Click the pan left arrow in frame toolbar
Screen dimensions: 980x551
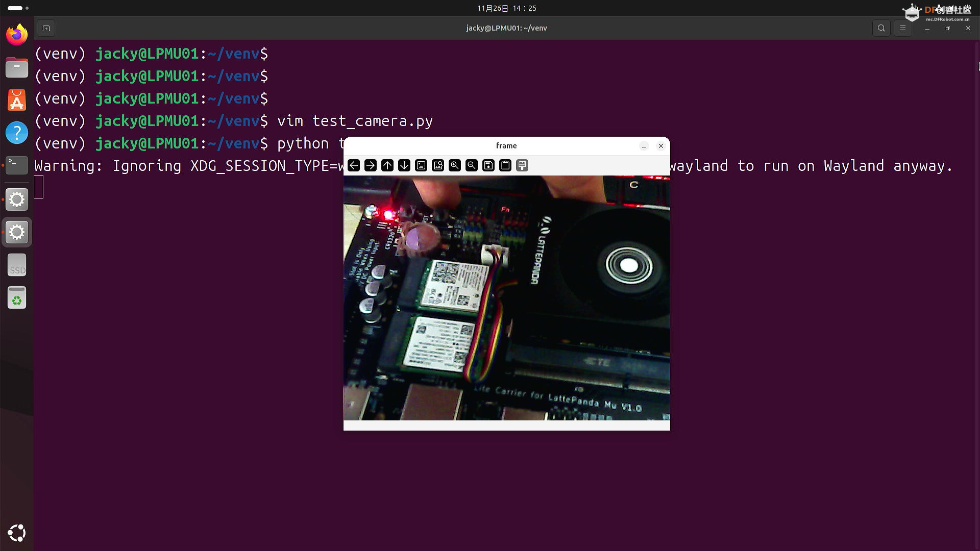354,165
